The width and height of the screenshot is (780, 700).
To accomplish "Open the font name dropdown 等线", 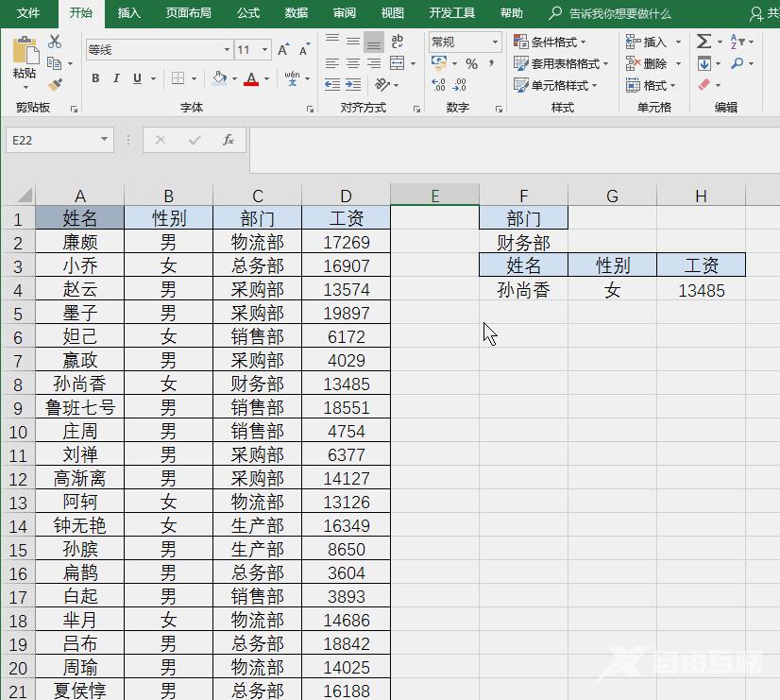I will [227, 49].
